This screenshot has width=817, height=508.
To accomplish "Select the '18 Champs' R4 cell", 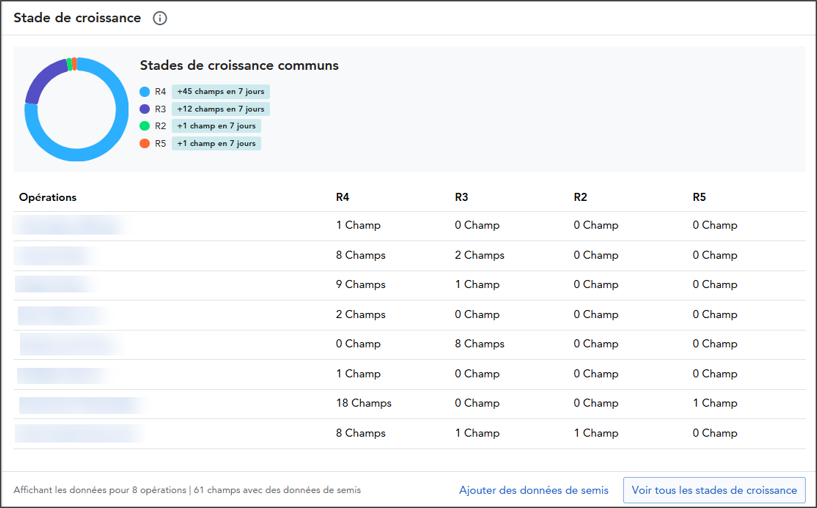I will 364,403.
